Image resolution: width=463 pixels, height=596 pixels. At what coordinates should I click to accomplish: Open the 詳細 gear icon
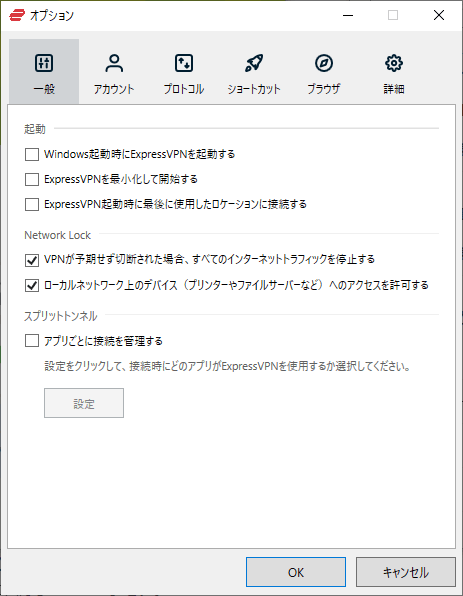pyautogui.click(x=394, y=63)
